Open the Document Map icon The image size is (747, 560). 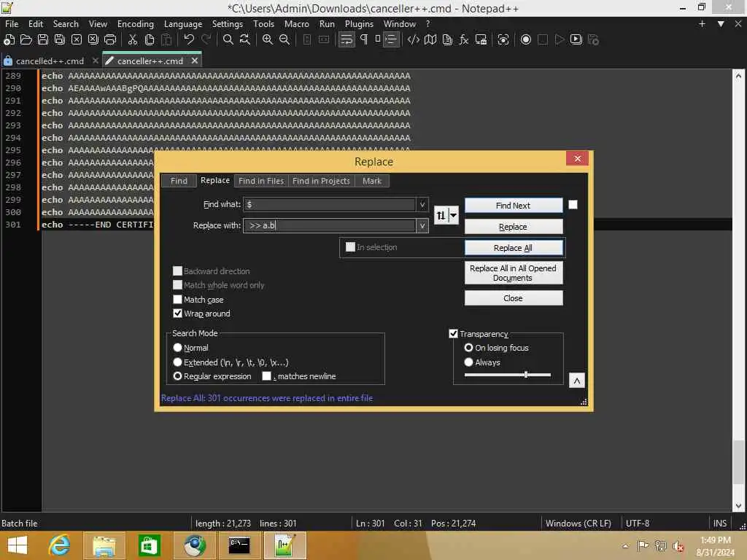pos(430,39)
